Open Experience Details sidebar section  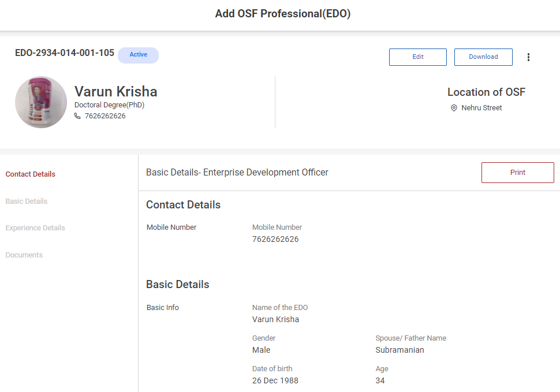click(x=35, y=228)
